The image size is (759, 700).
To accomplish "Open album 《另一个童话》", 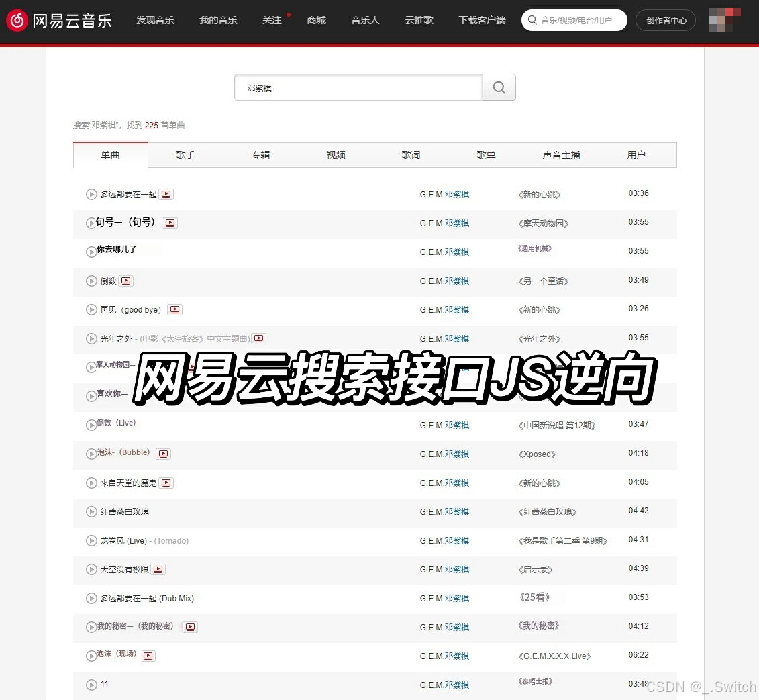I will 543,281.
